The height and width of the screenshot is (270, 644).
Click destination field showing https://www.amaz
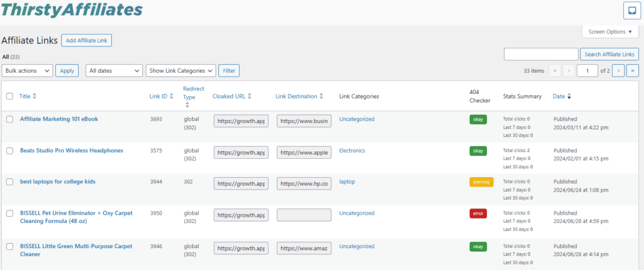pyautogui.click(x=304, y=248)
